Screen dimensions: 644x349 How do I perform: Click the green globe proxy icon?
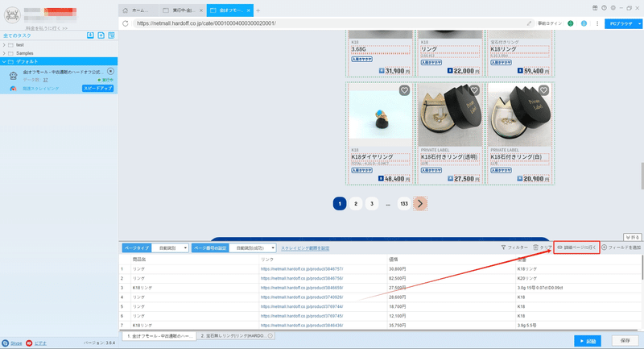571,23
